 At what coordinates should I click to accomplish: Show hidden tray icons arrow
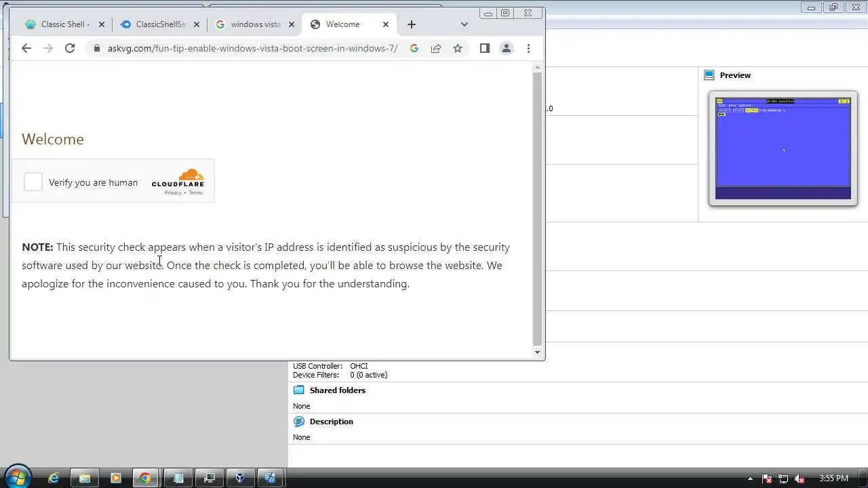click(x=750, y=479)
